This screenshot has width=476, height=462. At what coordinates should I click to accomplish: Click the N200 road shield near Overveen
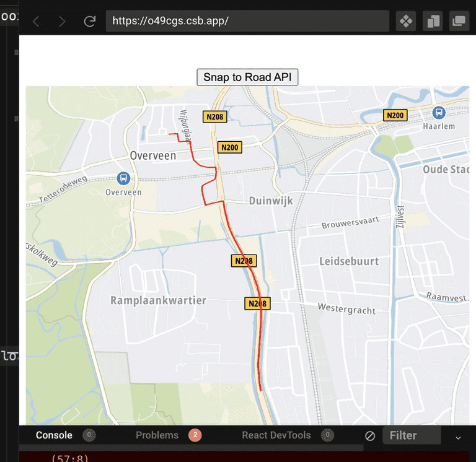click(x=229, y=147)
